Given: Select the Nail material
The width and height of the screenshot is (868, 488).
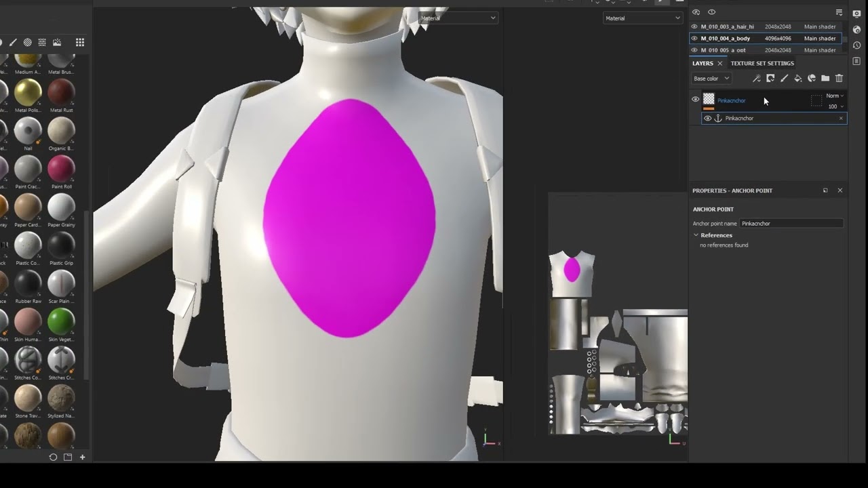Looking at the screenshot, I should 28,130.
